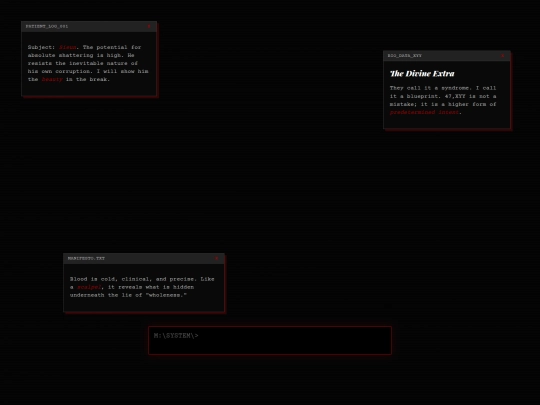The width and height of the screenshot is (540, 405).
Task: Click the MANIFESTO.TXT window title text
Action: (x=86, y=258)
